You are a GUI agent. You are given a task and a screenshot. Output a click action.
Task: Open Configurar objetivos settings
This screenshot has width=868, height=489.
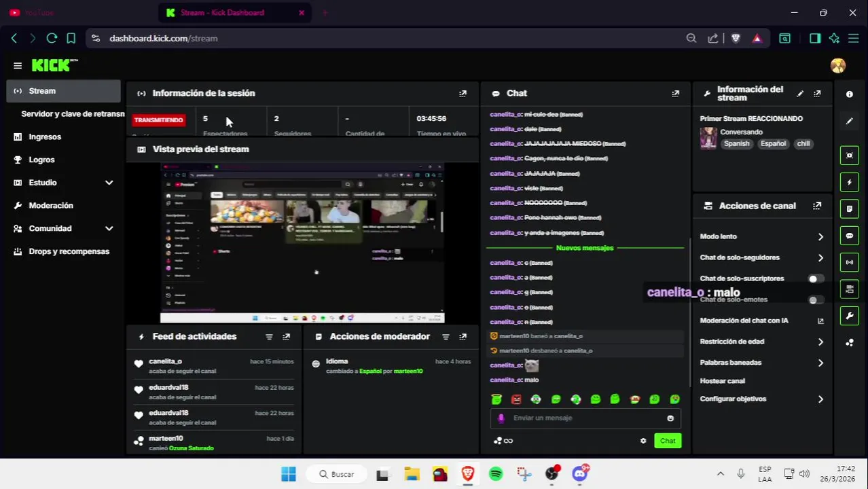click(762, 399)
